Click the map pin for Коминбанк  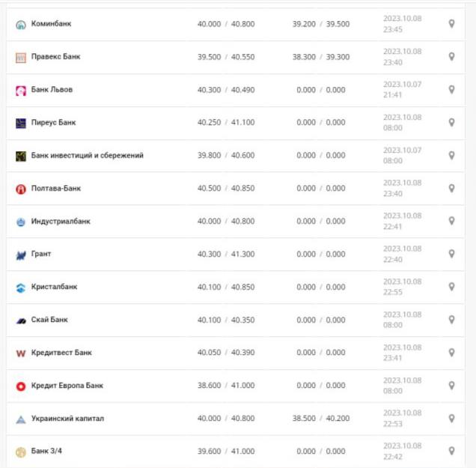(451, 24)
